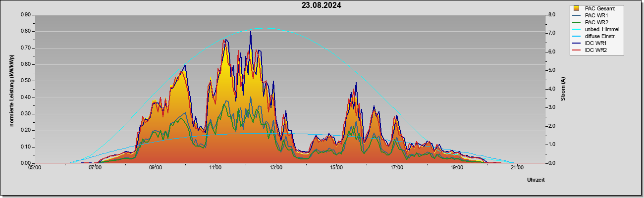
Task: Select the IDC WR1 legend entry
Action: tap(596, 44)
